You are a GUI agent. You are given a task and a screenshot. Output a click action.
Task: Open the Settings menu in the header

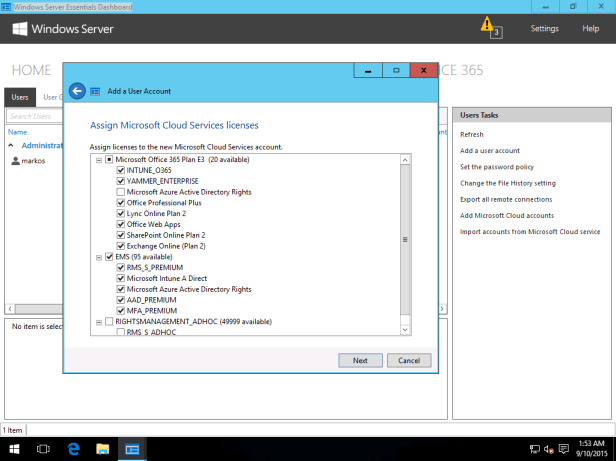click(544, 29)
